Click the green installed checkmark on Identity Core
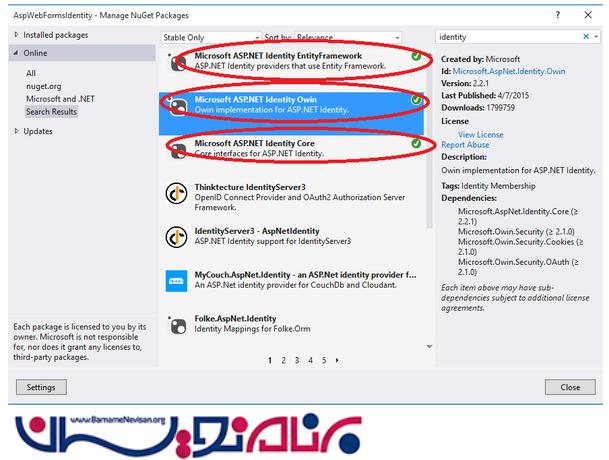This screenshot has width=609, height=460. (415, 144)
